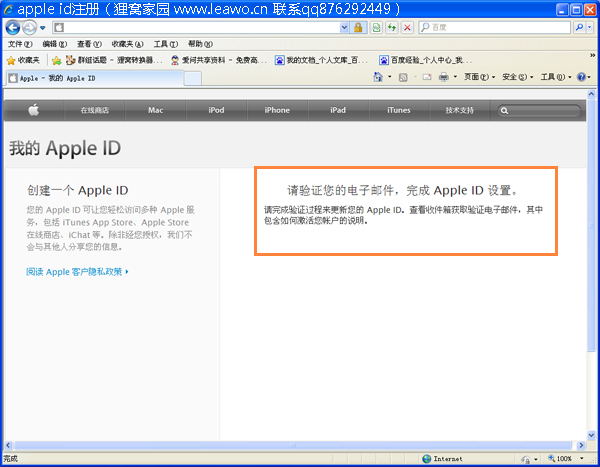
Task: Open the 页面 command bar menu
Action: 479,77
